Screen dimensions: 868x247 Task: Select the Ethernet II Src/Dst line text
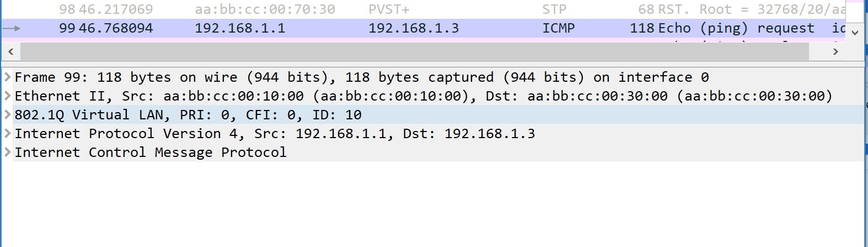(424, 96)
